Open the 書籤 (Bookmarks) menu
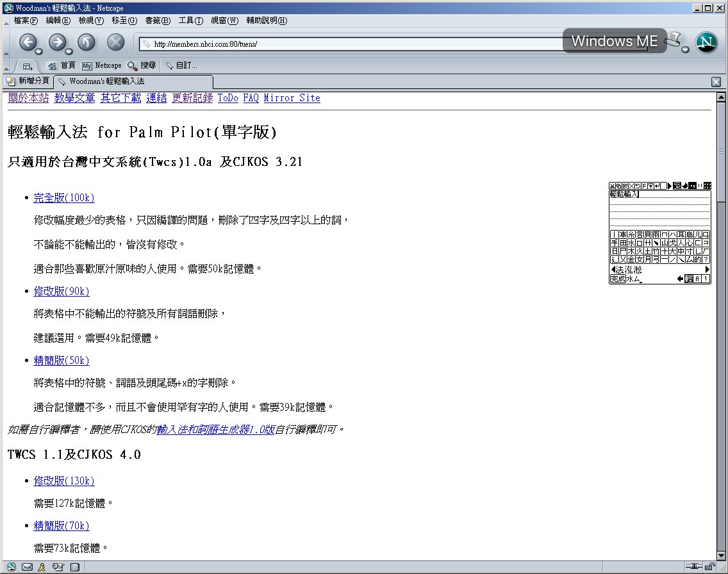This screenshot has height=574, width=728. (158, 20)
